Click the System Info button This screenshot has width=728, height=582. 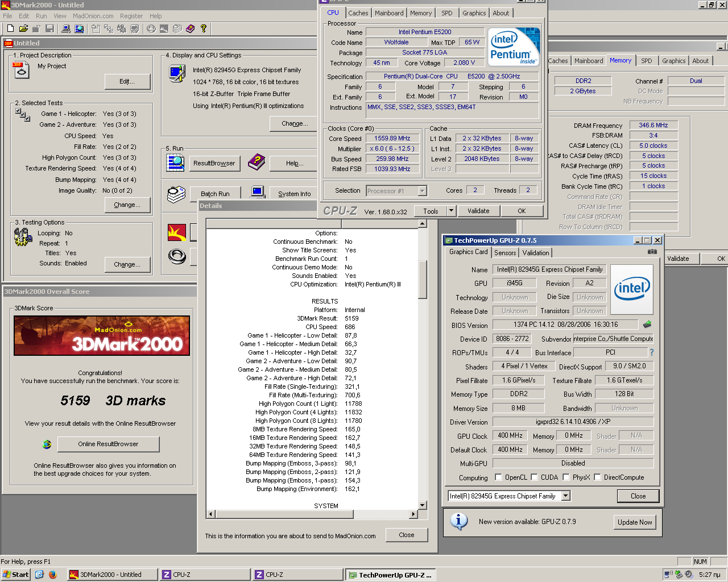coord(295,194)
